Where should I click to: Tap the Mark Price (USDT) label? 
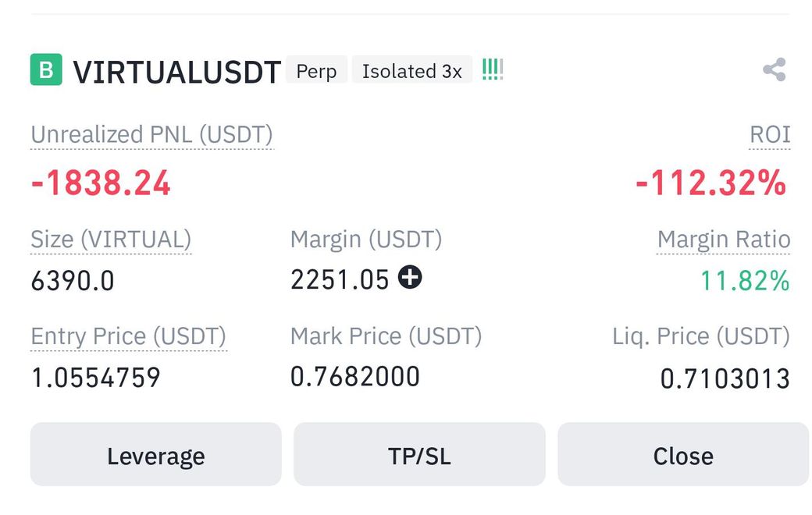click(x=386, y=336)
